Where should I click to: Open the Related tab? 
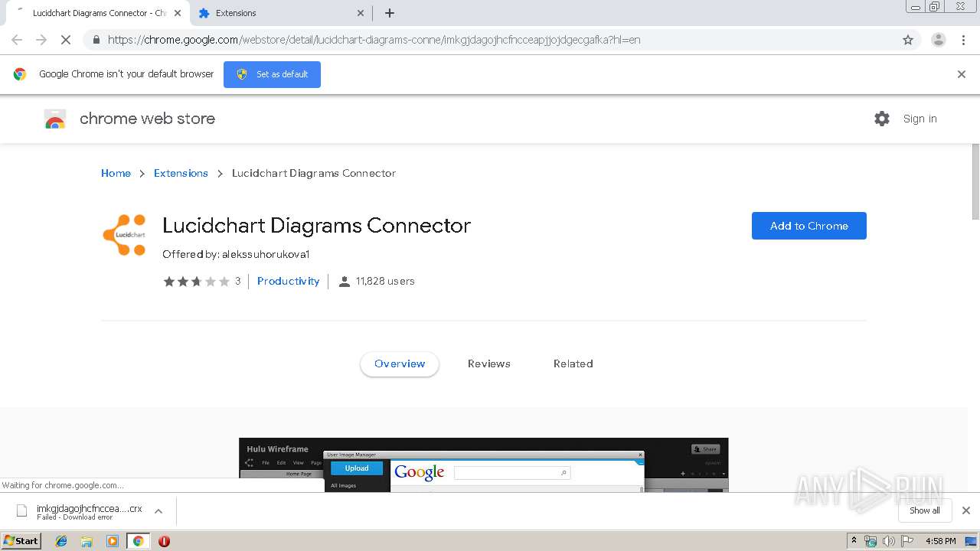click(573, 364)
